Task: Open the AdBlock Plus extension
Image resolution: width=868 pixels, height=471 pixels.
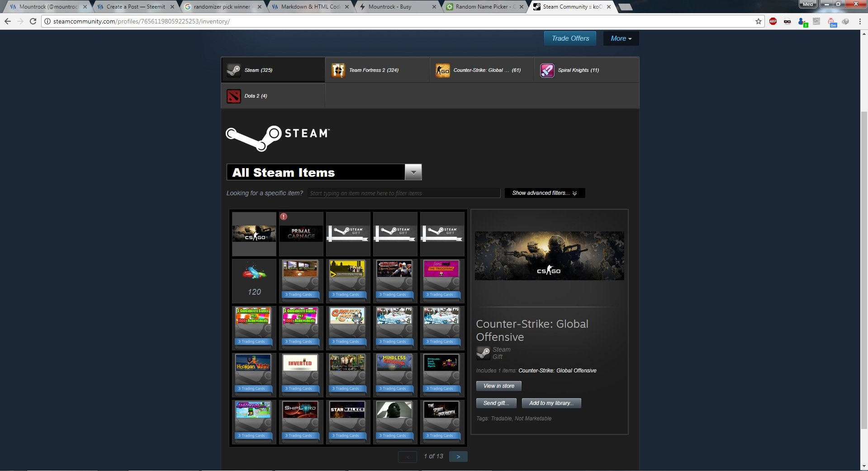Action: coord(773,21)
